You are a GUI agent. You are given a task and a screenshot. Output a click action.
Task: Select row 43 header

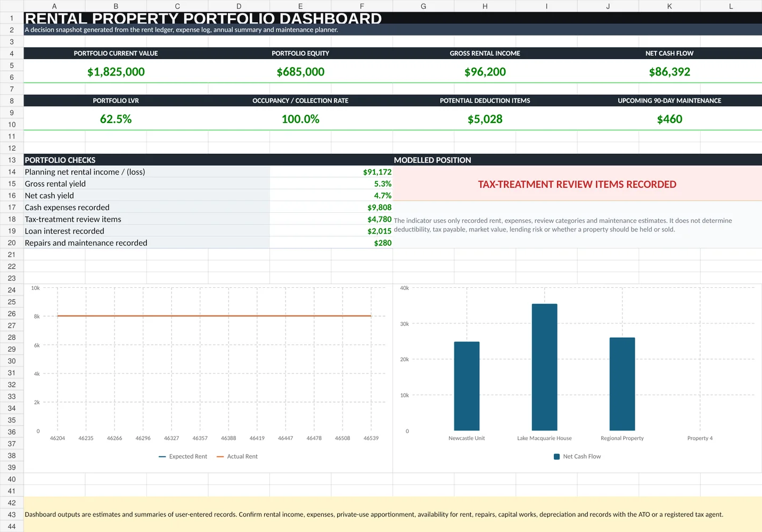(12, 514)
